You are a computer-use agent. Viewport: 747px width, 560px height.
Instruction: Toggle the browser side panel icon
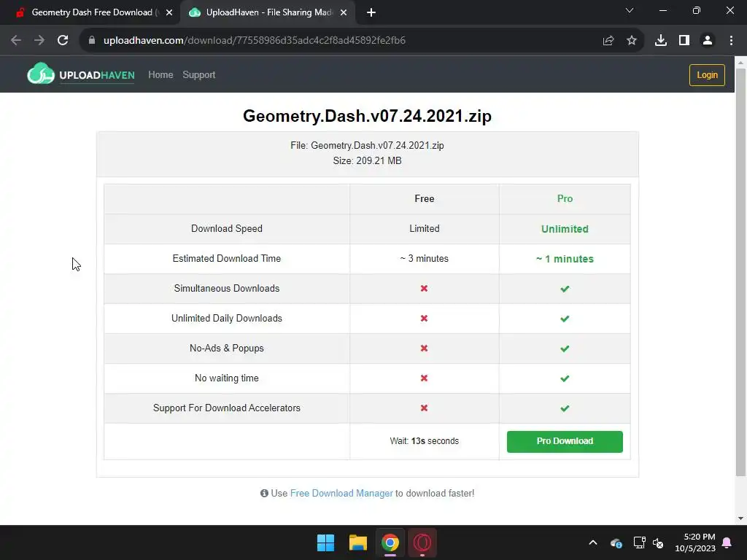point(684,41)
